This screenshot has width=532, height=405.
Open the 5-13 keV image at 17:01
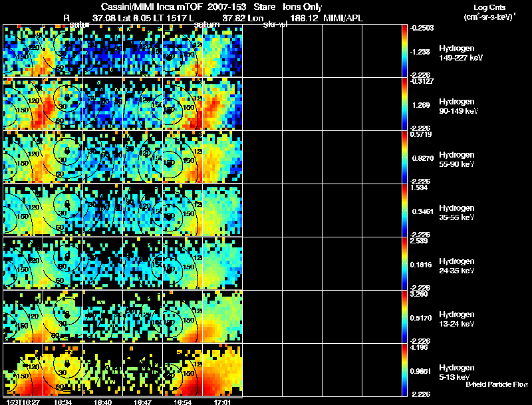pos(222,370)
